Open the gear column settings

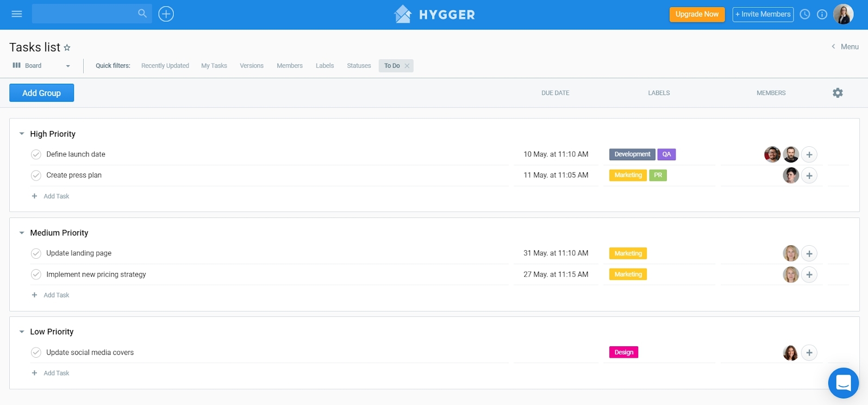[838, 93]
